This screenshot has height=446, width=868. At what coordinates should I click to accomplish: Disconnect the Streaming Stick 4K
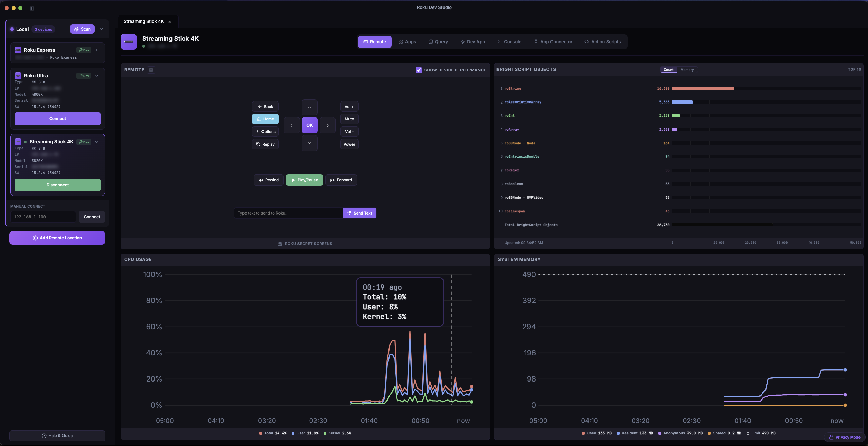pos(57,185)
